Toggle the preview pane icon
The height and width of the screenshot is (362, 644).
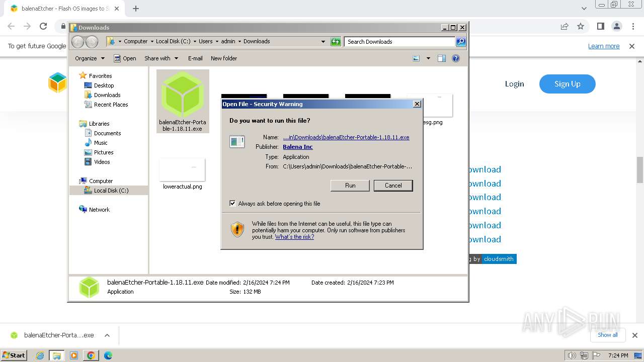tap(442, 58)
